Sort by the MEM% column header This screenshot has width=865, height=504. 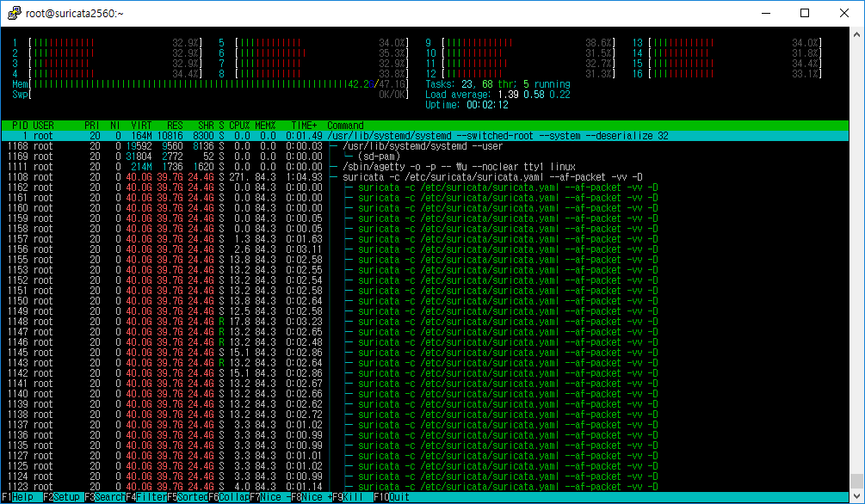(x=265, y=126)
